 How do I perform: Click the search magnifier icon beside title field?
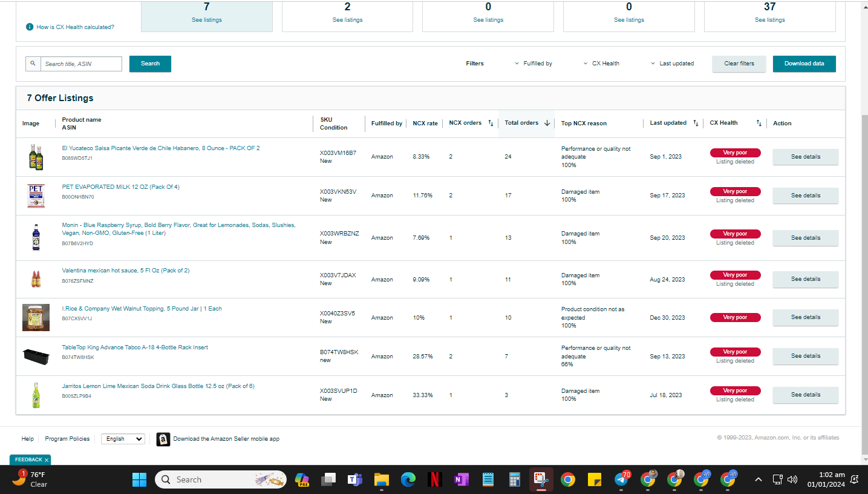click(33, 64)
